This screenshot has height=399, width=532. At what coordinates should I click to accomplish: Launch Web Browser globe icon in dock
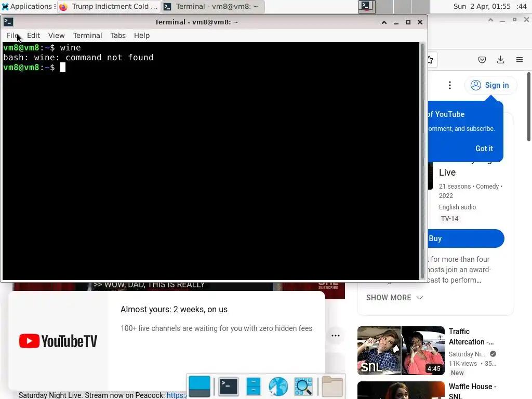pyautogui.click(x=278, y=387)
